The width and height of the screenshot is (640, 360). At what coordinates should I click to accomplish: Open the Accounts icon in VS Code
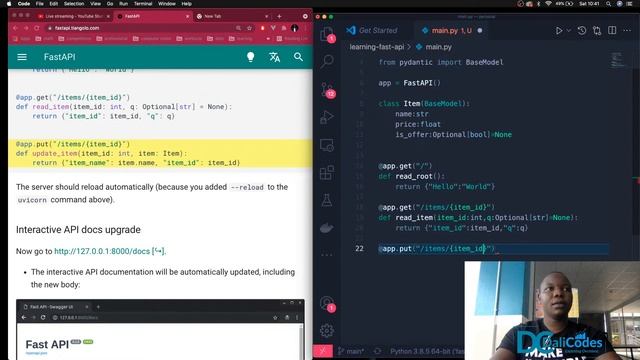pyautogui.click(x=327, y=304)
